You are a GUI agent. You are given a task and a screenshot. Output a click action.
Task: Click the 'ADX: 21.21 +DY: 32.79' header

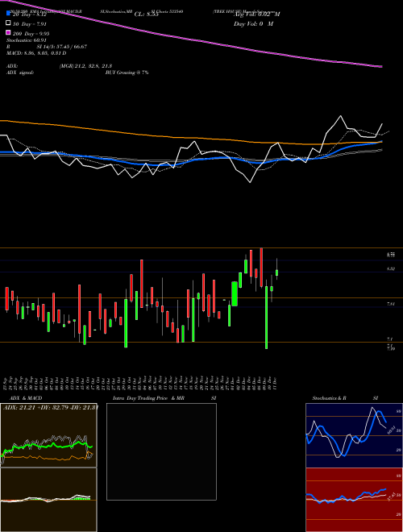point(50,407)
